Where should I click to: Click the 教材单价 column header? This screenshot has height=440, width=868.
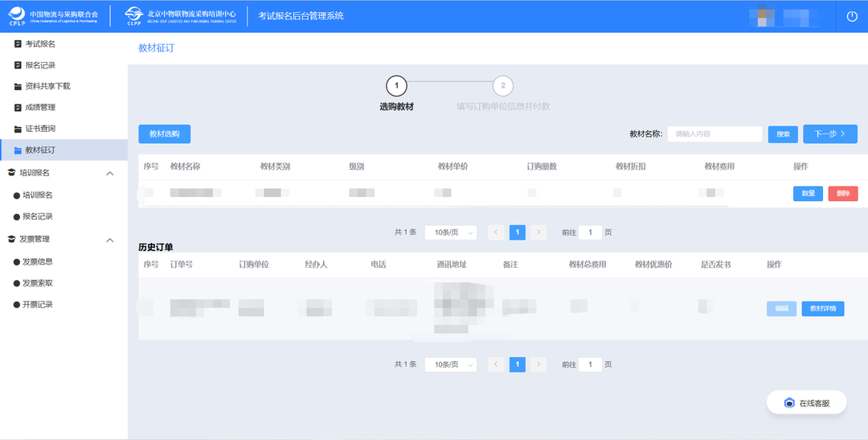tap(452, 167)
